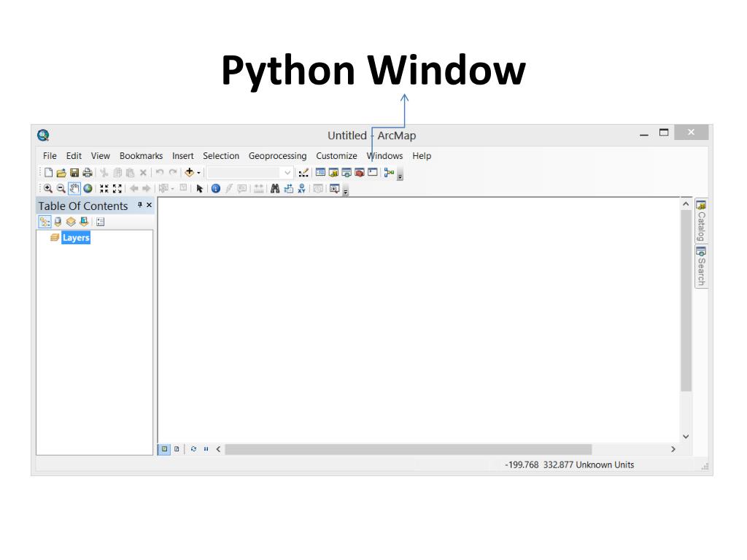
Task: Open the Windows menu
Action: (x=384, y=156)
